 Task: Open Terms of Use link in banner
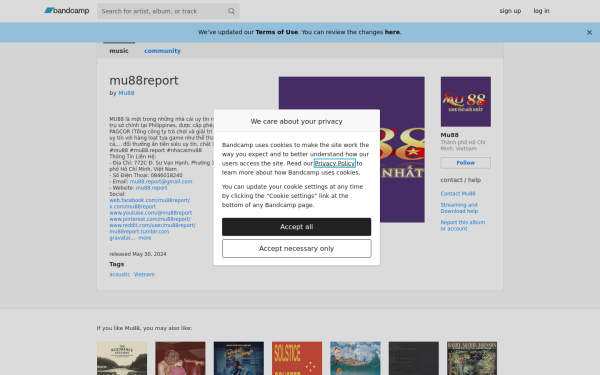click(277, 32)
